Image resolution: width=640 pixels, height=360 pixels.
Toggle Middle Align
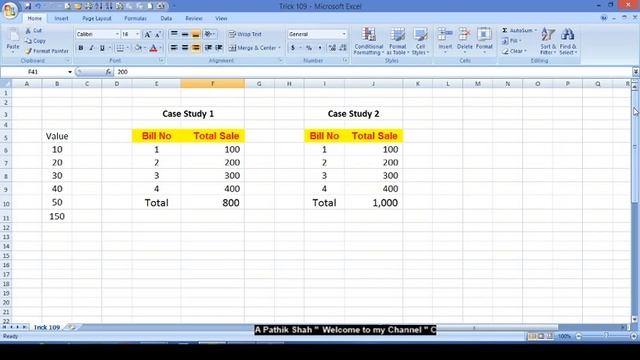point(185,34)
